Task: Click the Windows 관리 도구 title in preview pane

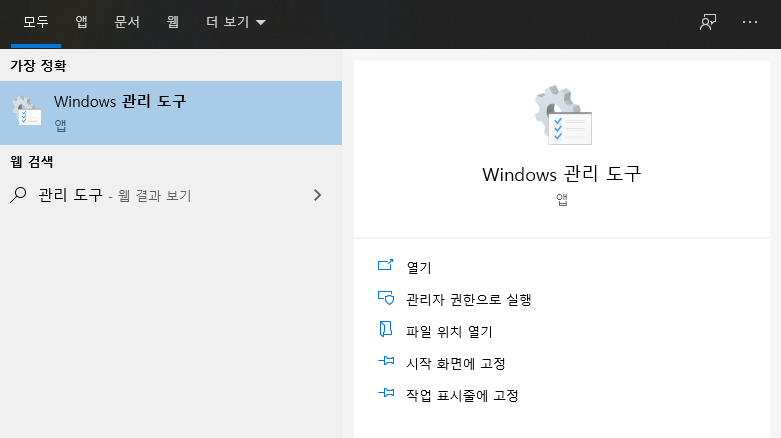Action: tap(562, 174)
